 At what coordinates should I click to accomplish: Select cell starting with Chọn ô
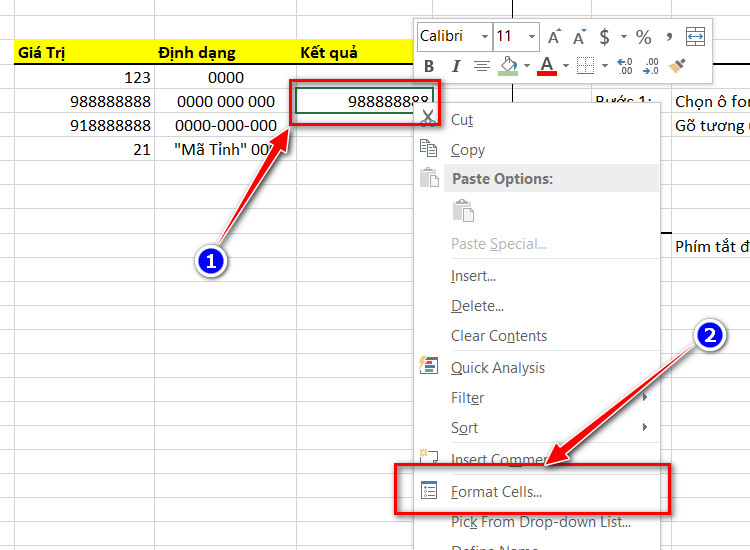711,101
